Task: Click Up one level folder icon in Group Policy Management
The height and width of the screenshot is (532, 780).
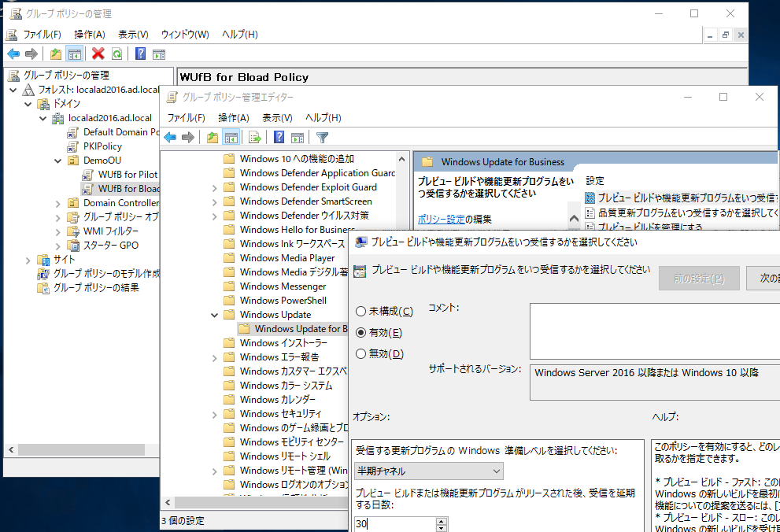Action: coord(56,54)
